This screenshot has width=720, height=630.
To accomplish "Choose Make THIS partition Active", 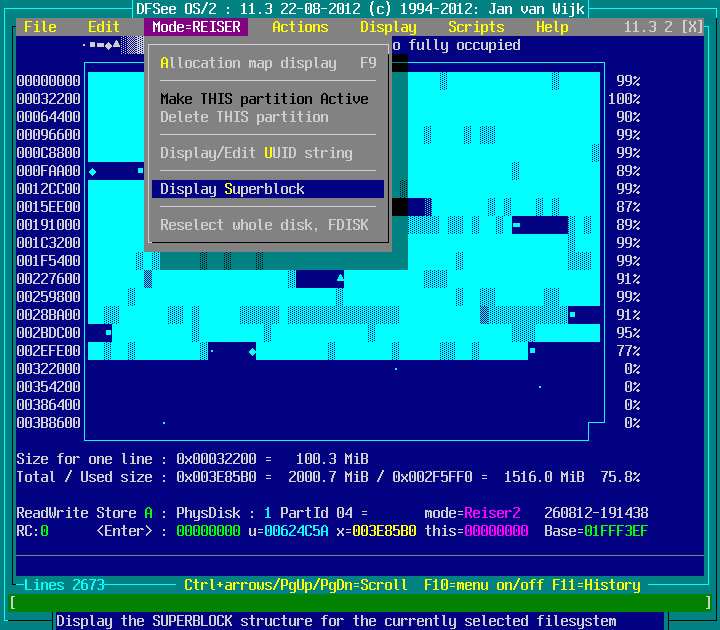I will point(264,99).
